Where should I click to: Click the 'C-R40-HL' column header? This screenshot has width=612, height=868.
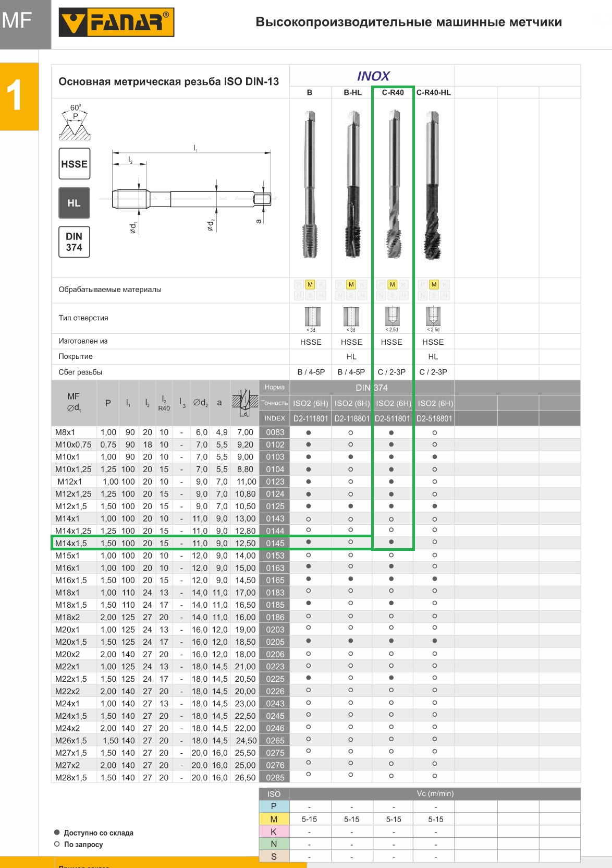434,92
